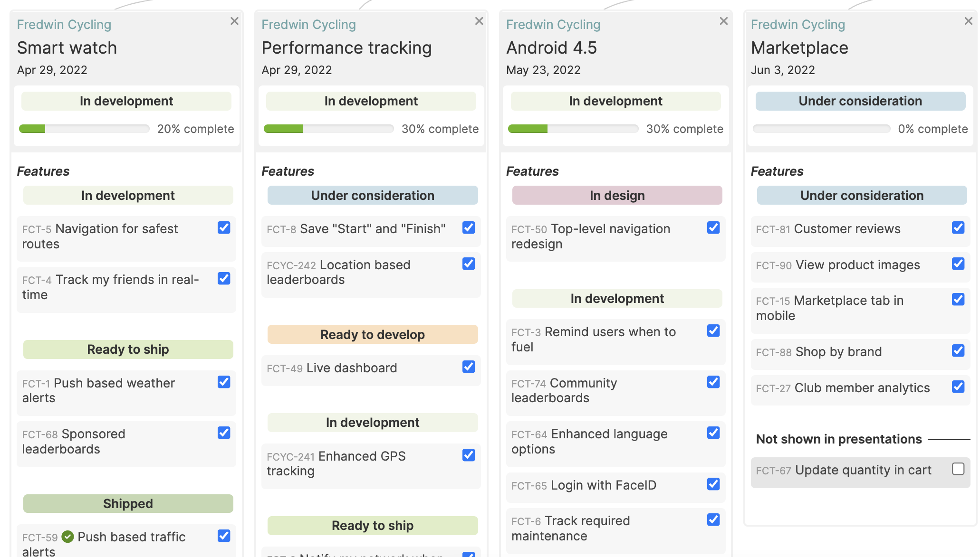
Task: Collapse the Ready to develop group
Action: click(x=373, y=335)
